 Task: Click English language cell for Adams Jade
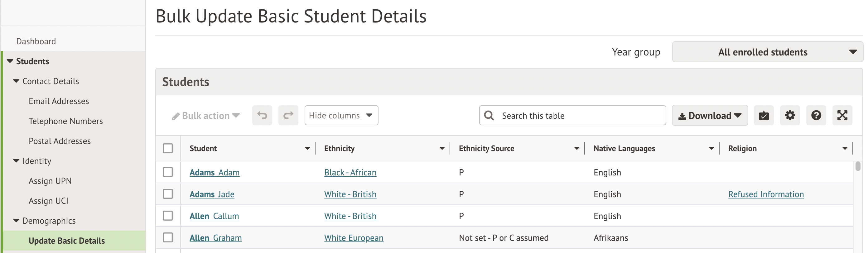tap(608, 194)
